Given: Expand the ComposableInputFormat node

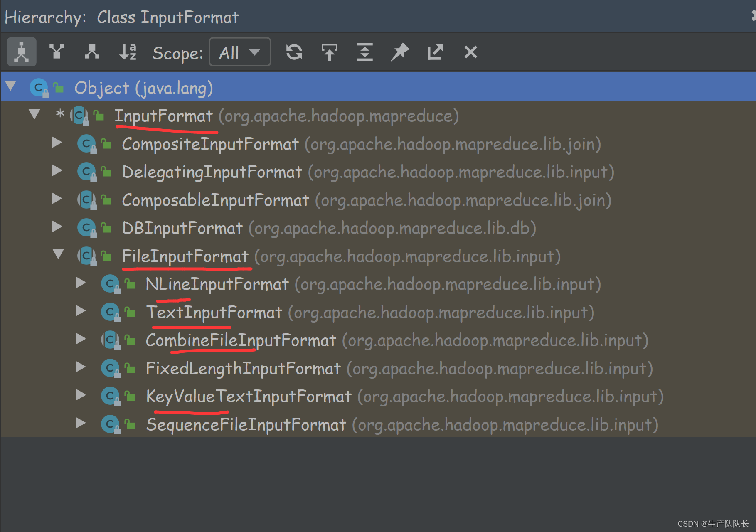Looking at the screenshot, I should point(57,199).
